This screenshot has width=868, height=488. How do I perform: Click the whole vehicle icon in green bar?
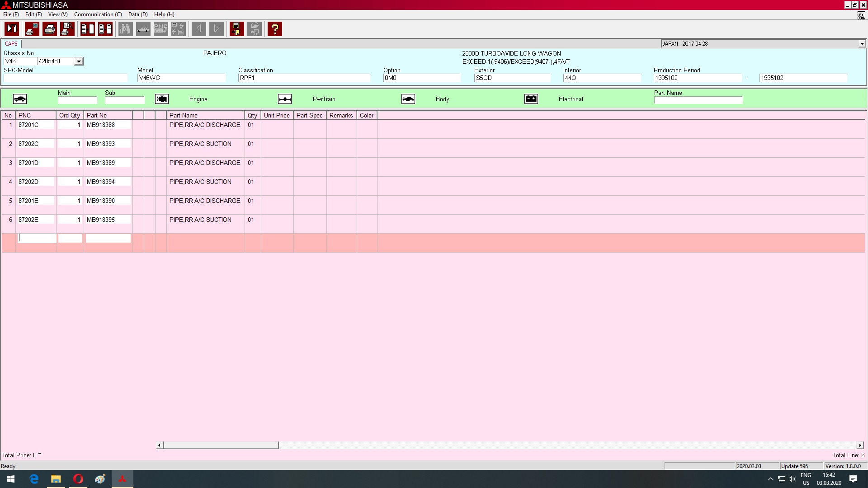(20, 99)
